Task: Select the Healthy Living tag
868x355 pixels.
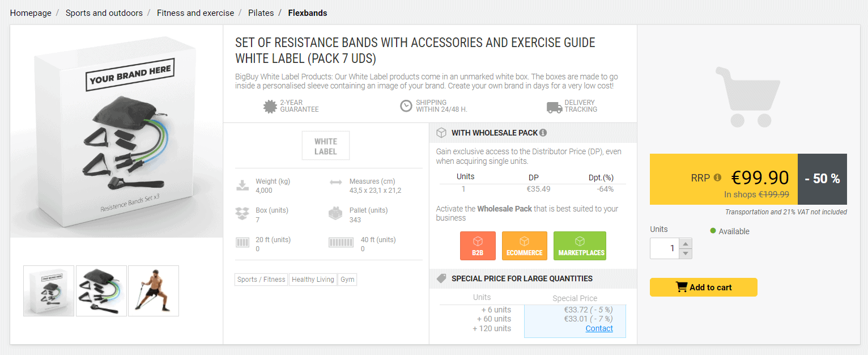Action: click(x=313, y=280)
